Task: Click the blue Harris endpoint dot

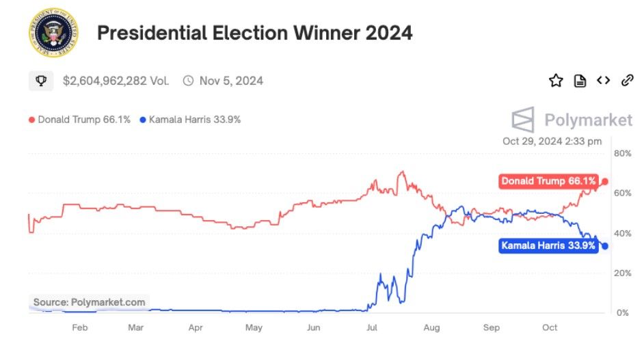Action: (x=604, y=246)
